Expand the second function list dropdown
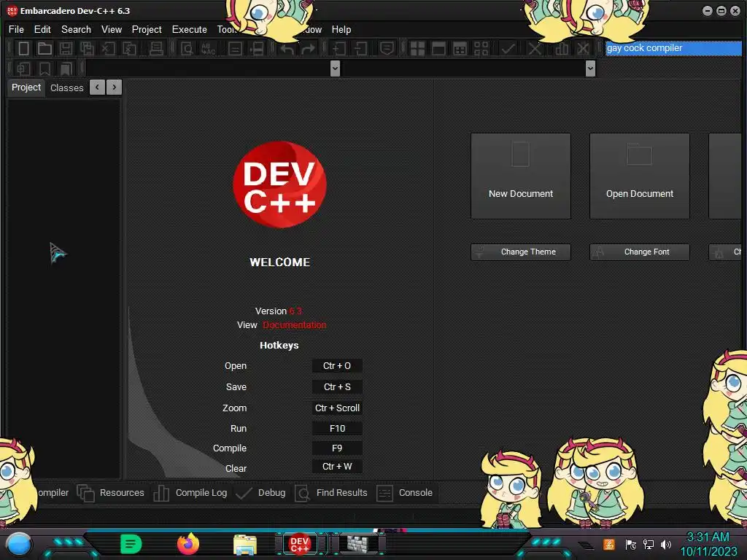Screen dimensions: 747x560 click(590, 69)
